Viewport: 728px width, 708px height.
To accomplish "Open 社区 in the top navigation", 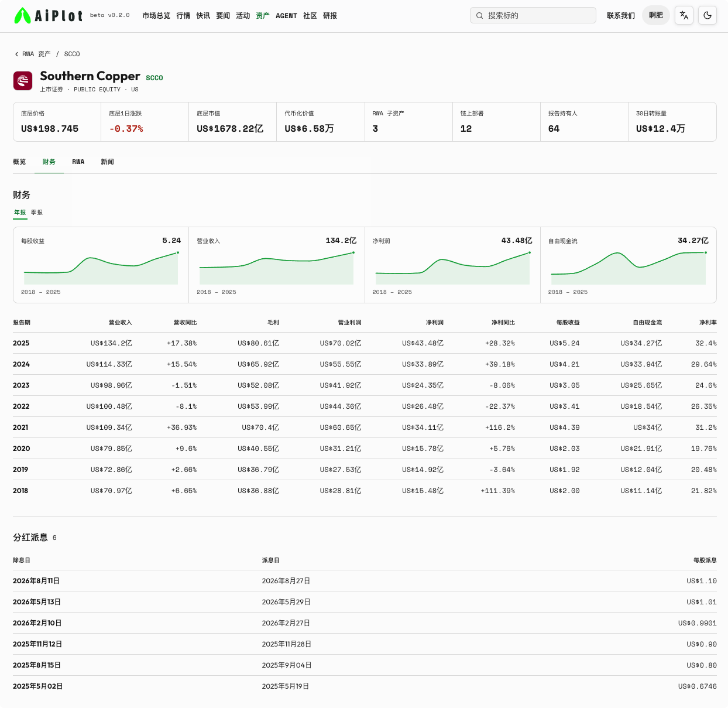I will click(x=310, y=16).
